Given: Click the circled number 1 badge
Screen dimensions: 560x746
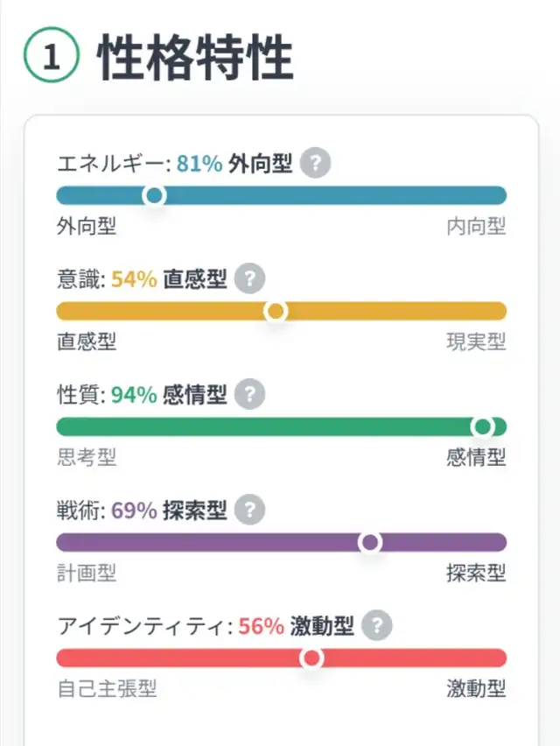Looking at the screenshot, I should [52, 59].
